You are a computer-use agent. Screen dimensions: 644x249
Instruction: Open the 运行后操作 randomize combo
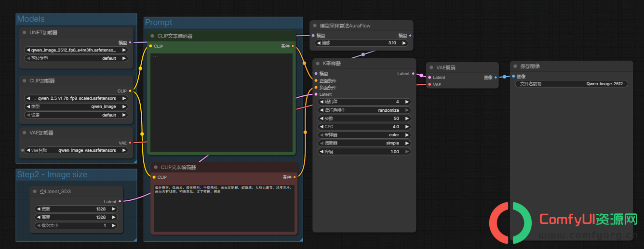[x=364, y=110]
